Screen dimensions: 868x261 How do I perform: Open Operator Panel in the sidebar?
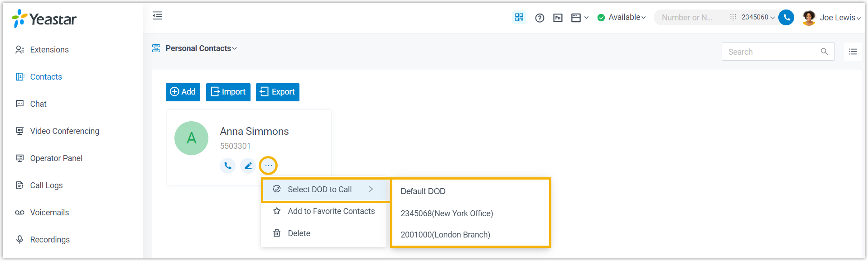coord(56,158)
